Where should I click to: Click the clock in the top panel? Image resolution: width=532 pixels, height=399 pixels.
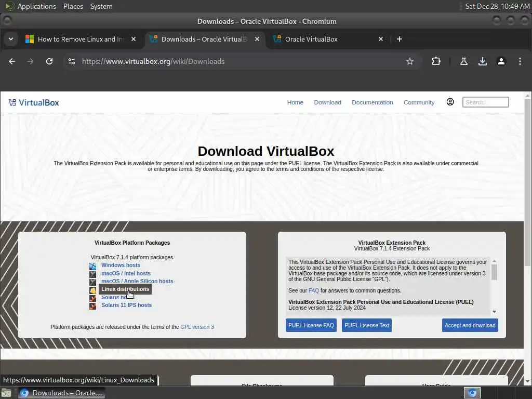pyautogui.click(x=497, y=6)
